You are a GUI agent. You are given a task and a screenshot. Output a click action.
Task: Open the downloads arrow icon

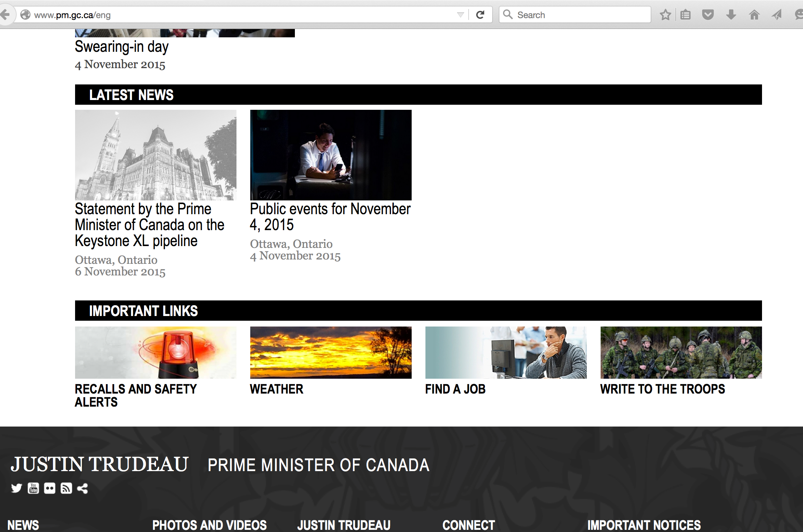[731, 15]
